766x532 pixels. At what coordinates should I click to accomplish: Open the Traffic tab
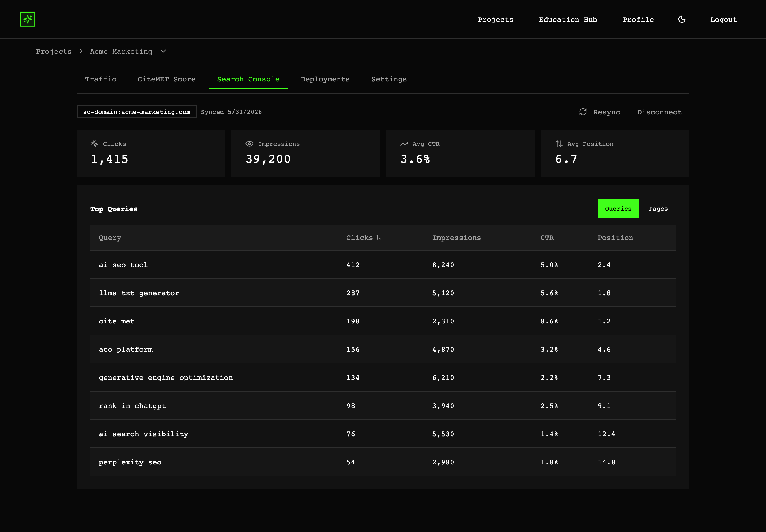[101, 79]
